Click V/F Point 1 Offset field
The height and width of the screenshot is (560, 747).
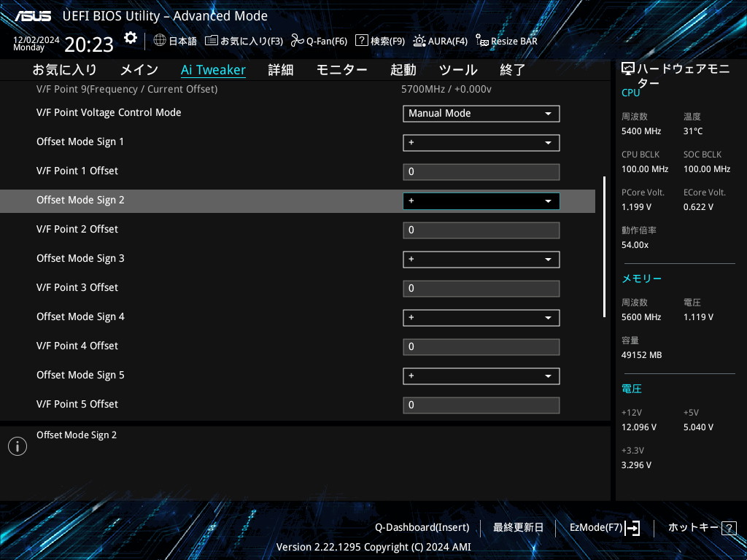pos(481,172)
